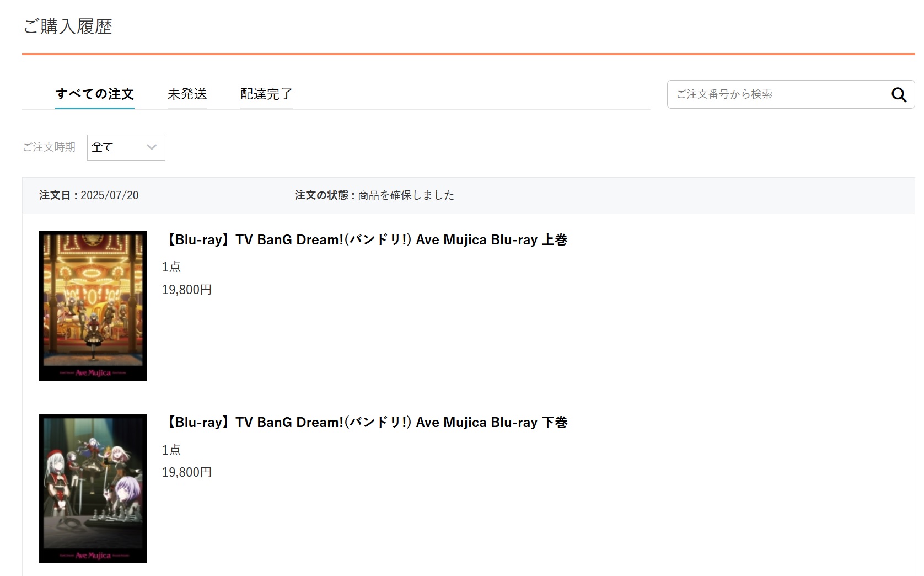Click the 19,800円 price of 下巻
924x576 pixels.
(x=187, y=472)
